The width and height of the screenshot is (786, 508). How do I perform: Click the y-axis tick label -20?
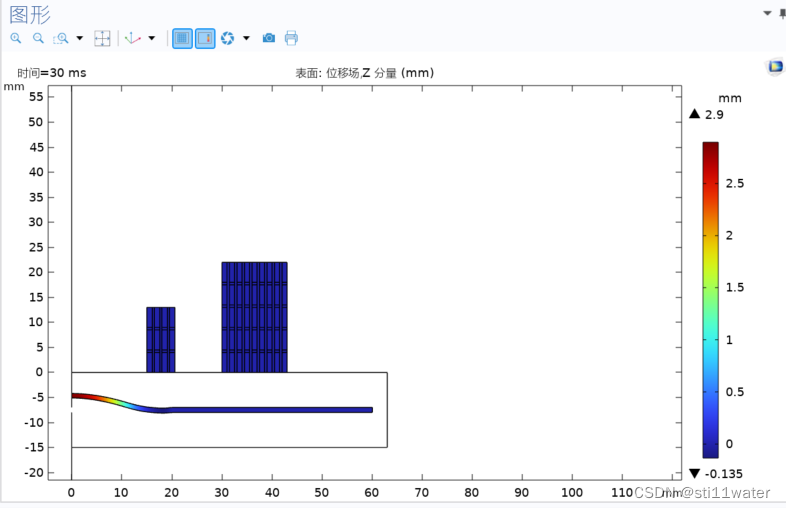click(x=34, y=473)
